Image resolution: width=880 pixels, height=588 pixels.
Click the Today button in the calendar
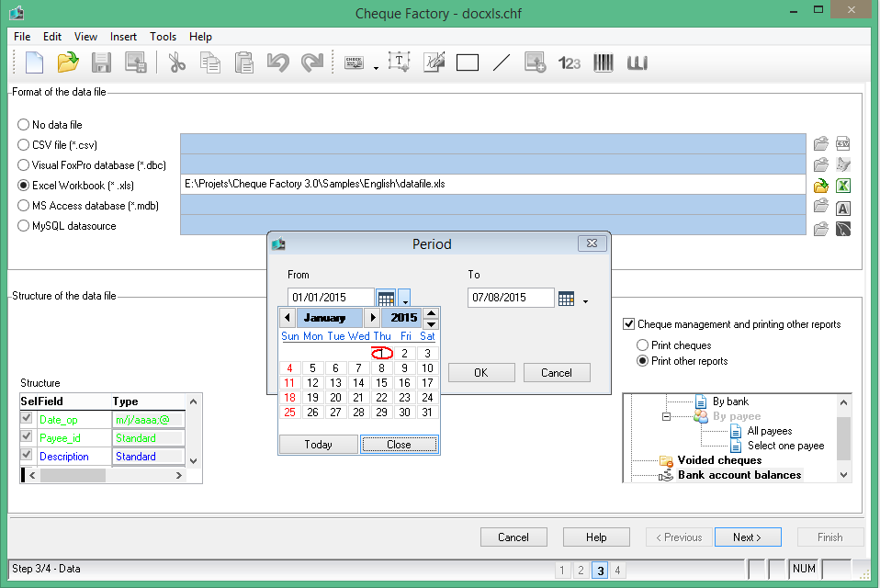pos(318,445)
